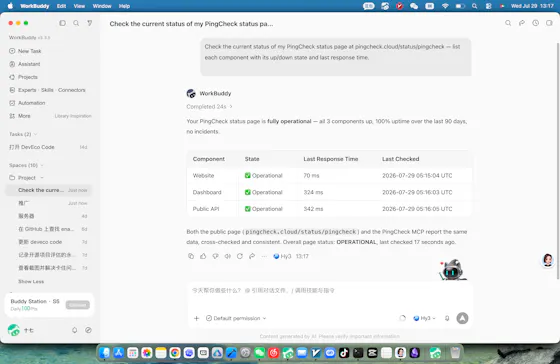Image resolution: width=560 pixels, height=364 pixels.
Task: Click the share icon in the header
Action: tap(522, 23)
